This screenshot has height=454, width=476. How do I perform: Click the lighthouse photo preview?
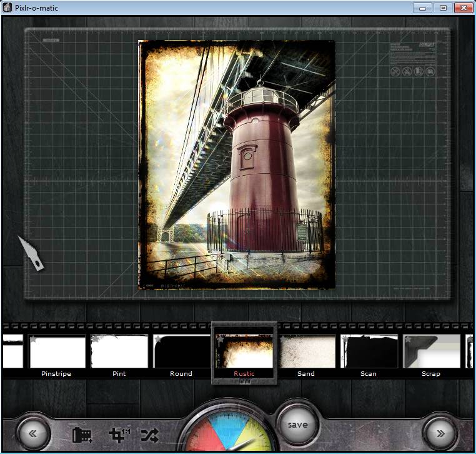coord(236,164)
